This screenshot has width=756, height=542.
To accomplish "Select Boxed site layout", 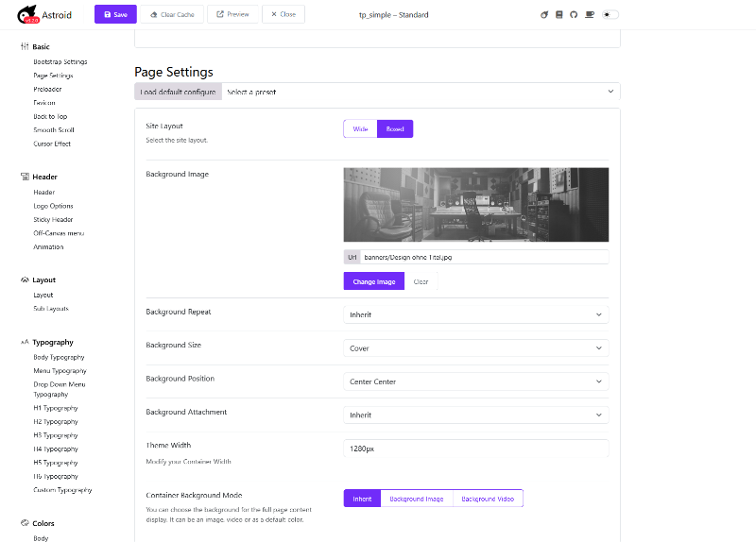I will click(395, 128).
